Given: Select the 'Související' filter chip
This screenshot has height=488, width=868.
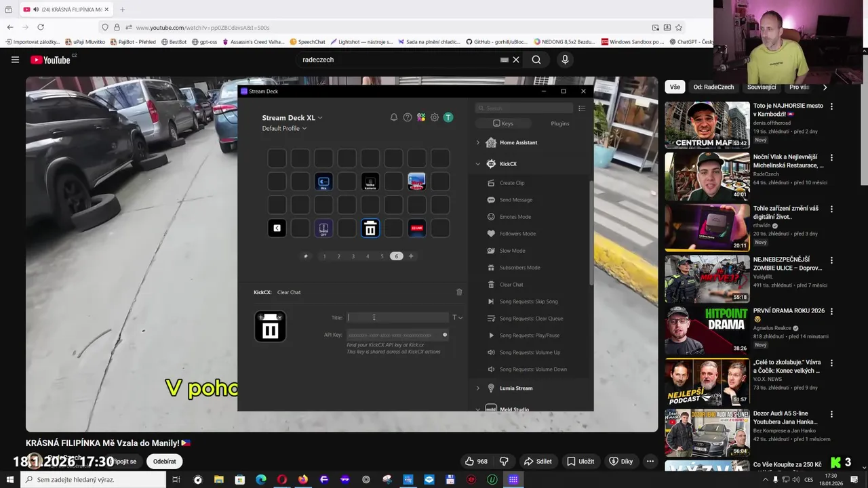Looking at the screenshot, I should (762, 87).
